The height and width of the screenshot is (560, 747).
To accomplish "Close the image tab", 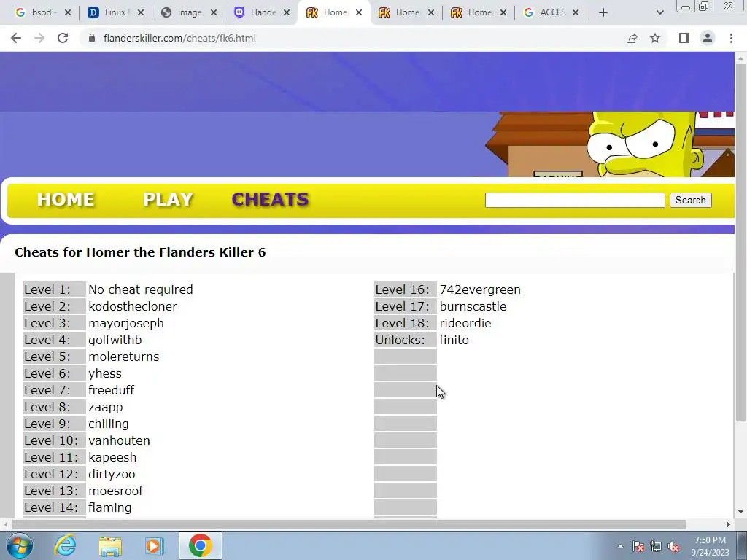I will pos(214,12).
